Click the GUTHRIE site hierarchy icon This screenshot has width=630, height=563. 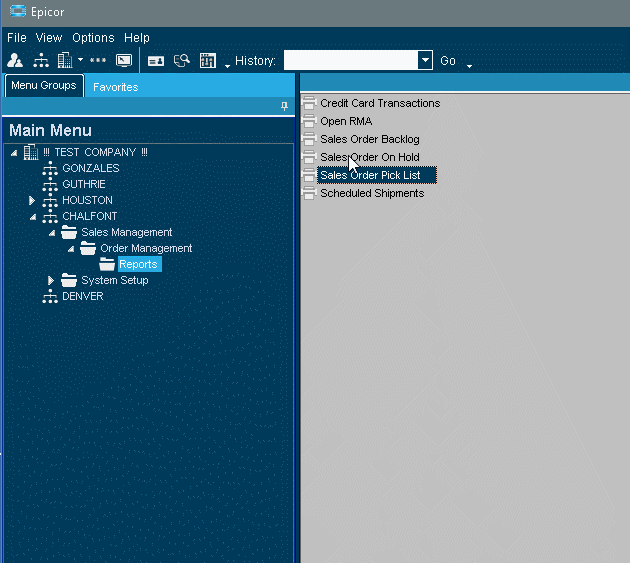pos(50,184)
